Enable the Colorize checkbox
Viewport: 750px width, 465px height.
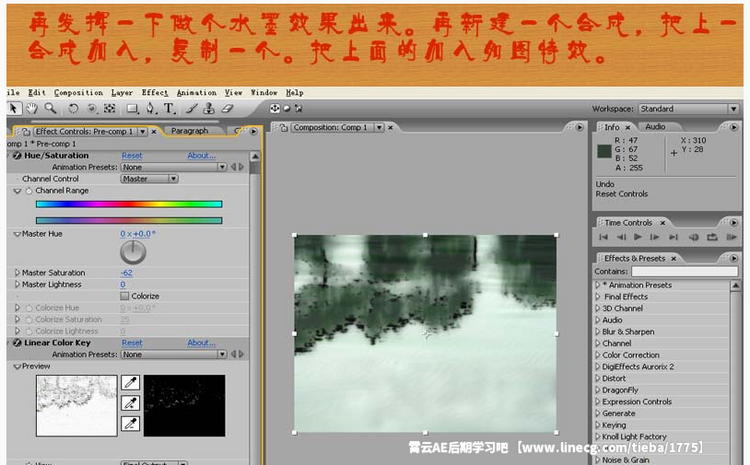coord(125,296)
